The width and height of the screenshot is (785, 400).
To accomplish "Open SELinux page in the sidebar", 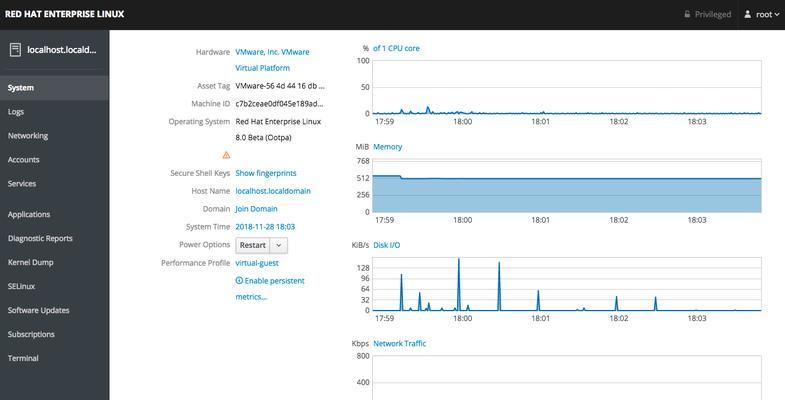I will [x=54, y=286].
